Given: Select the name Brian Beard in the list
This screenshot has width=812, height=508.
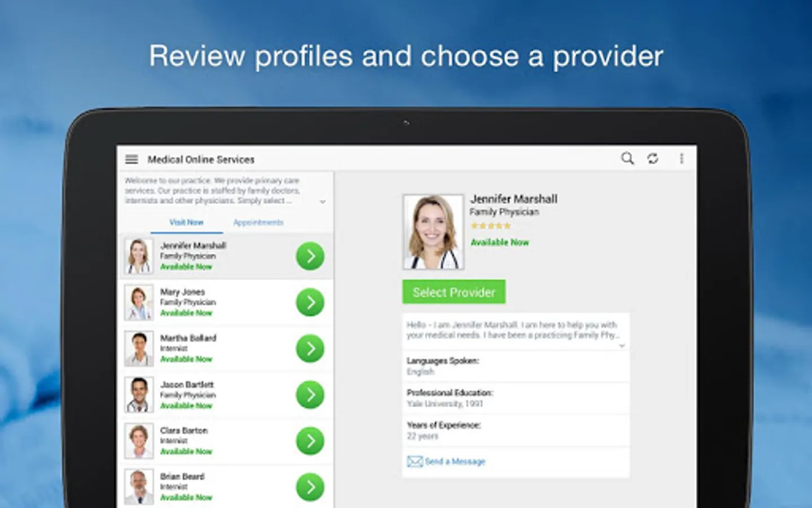Looking at the screenshot, I should (x=182, y=476).
